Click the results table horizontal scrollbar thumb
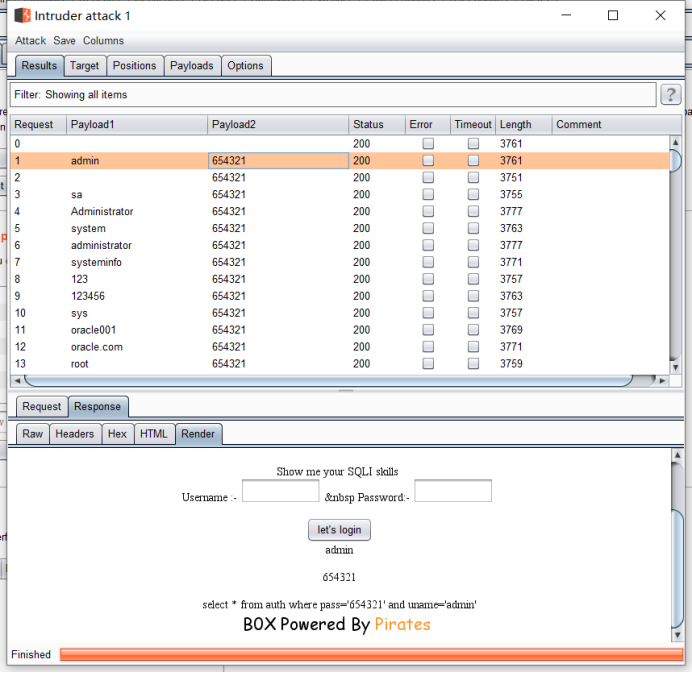 click(x=329, y=380)
